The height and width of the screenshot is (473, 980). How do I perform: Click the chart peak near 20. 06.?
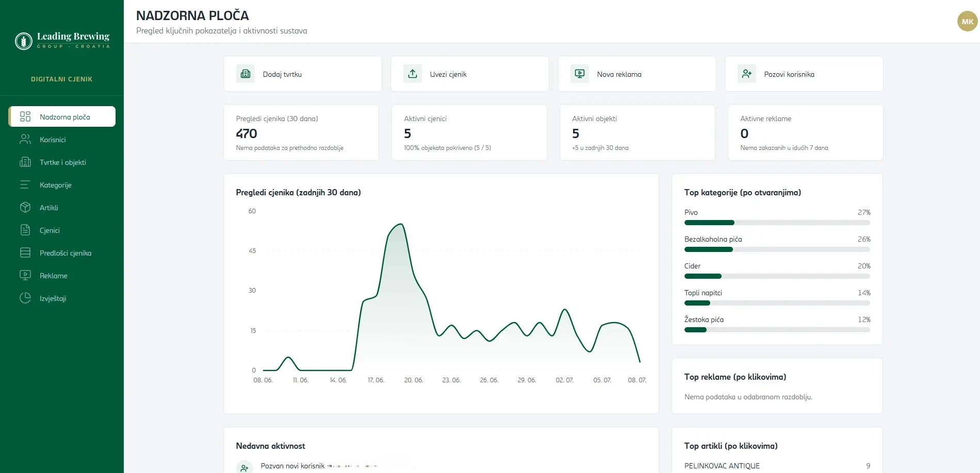(401, 224)
